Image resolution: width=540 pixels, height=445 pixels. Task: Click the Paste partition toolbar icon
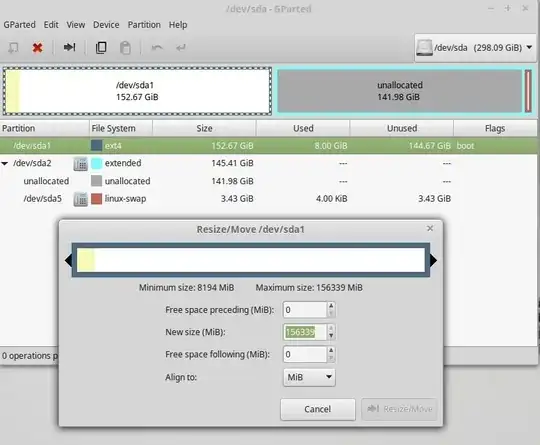point(125,48)
